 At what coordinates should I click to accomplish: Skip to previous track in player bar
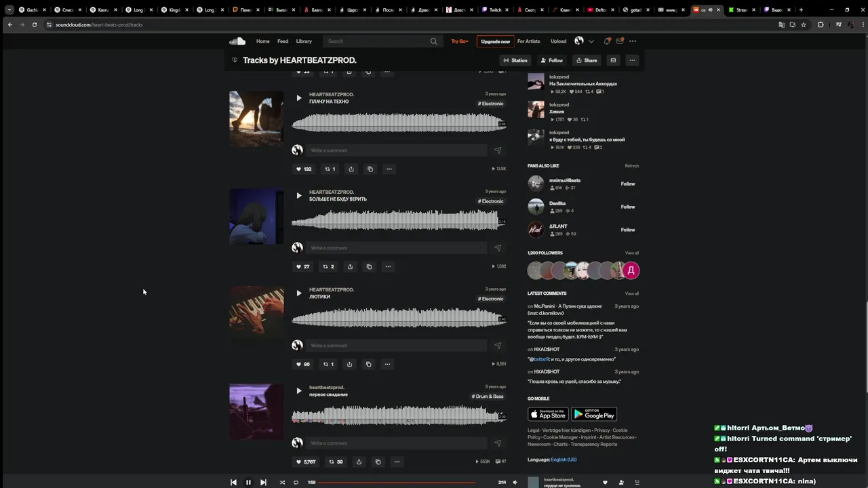click(233, 483)
